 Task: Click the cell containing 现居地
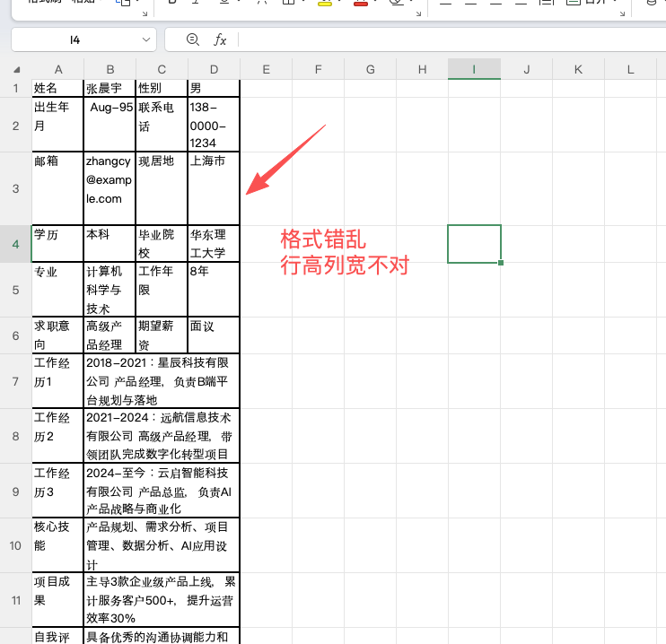pos(162,188)
